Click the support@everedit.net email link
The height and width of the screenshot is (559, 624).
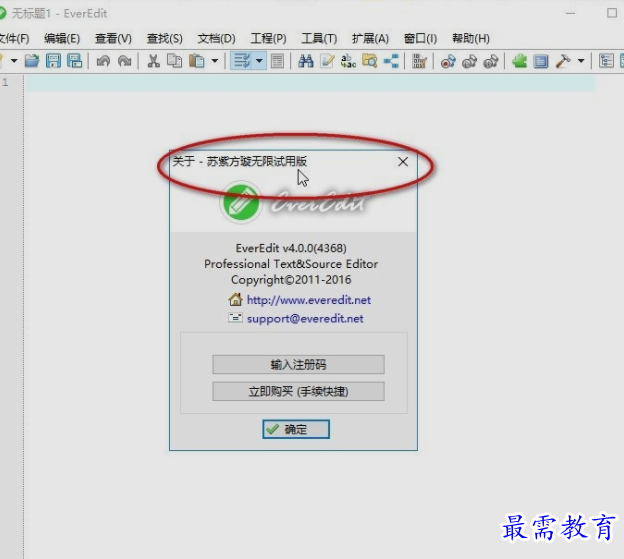pos(305,319)
